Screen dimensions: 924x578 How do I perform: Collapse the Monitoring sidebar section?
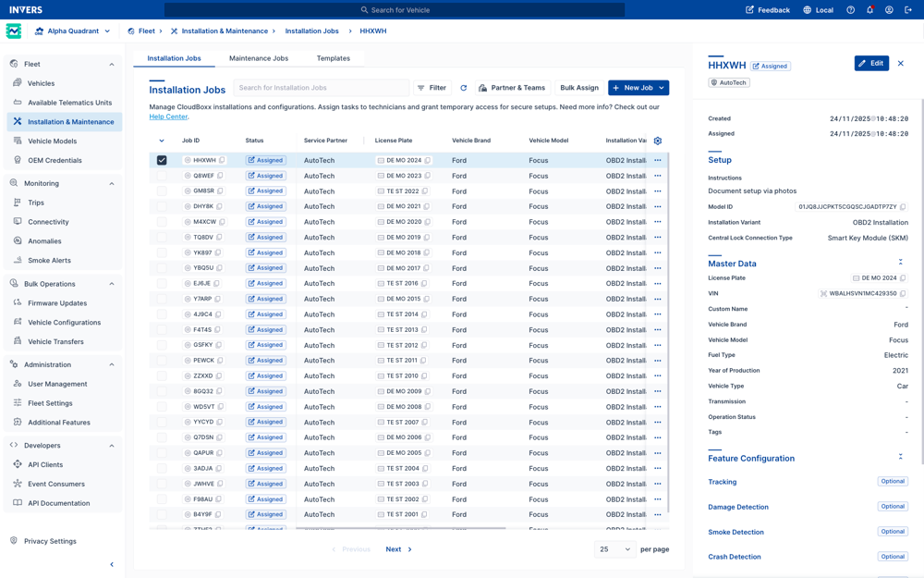click(112, 183)
